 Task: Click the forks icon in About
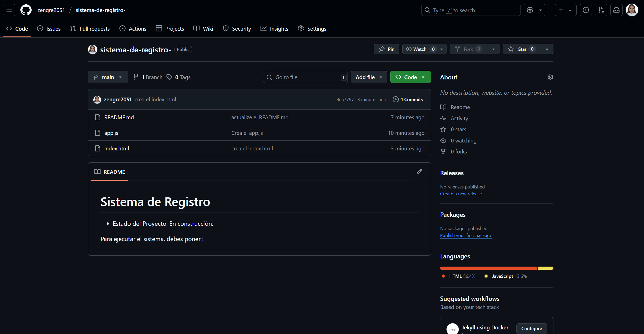443,151
